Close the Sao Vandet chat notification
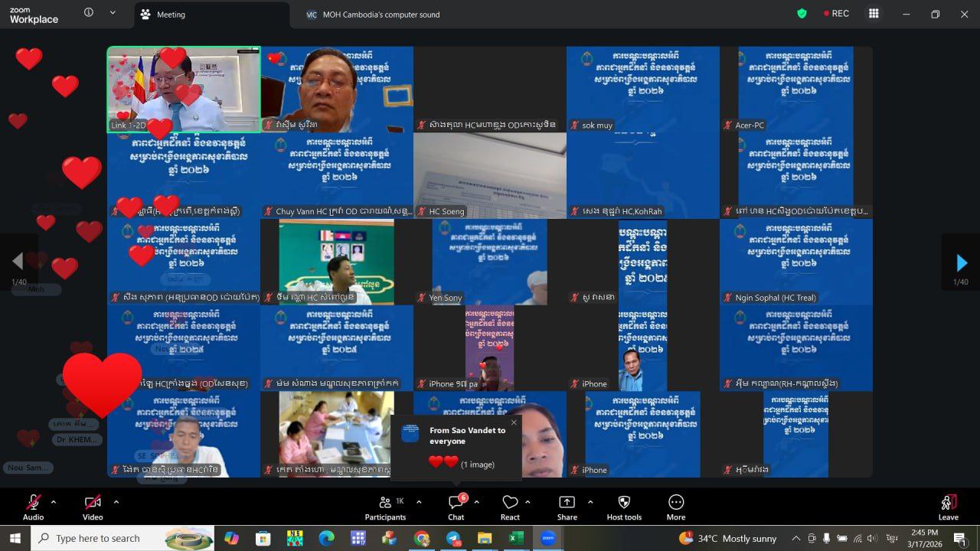 pyautogui.click(x=514, y=422)
